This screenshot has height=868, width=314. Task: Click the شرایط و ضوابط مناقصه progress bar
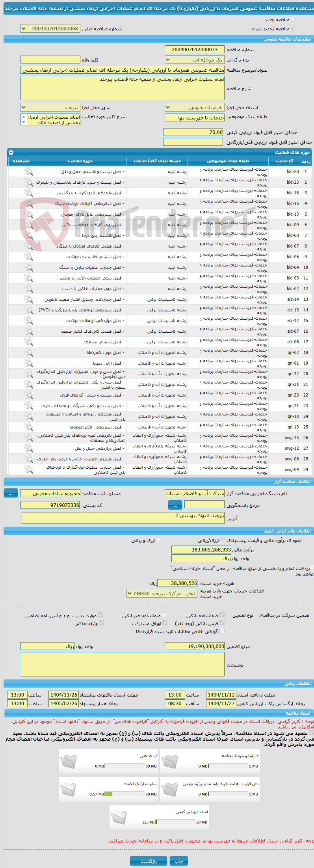[x=228, y=766]
